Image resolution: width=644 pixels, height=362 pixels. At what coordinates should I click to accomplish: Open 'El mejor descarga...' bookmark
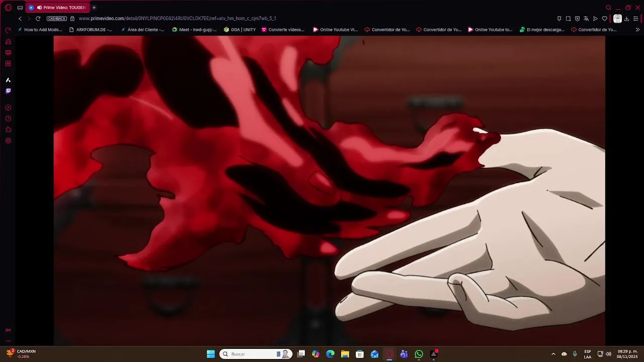click(542, 30)
